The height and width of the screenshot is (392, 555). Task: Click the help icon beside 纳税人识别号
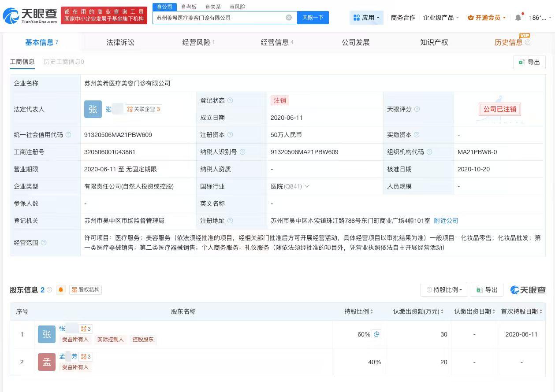coord(242,152)
